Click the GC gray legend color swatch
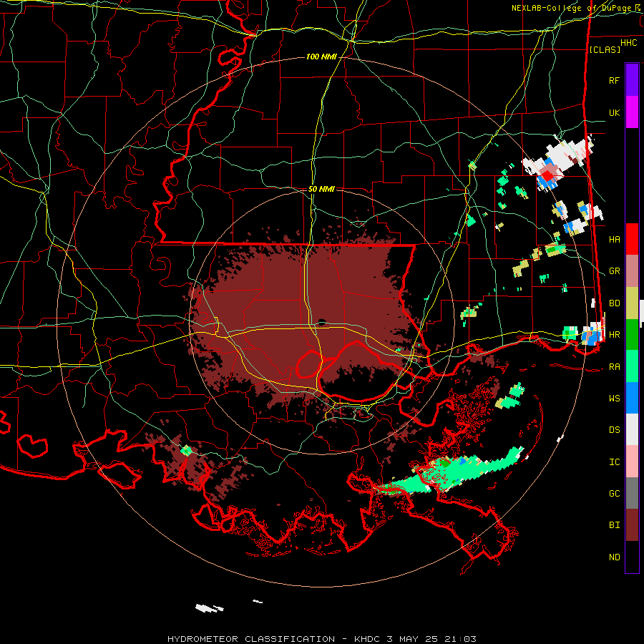The width and height of the screenshot is (644, 644). (x=632, y=493)
